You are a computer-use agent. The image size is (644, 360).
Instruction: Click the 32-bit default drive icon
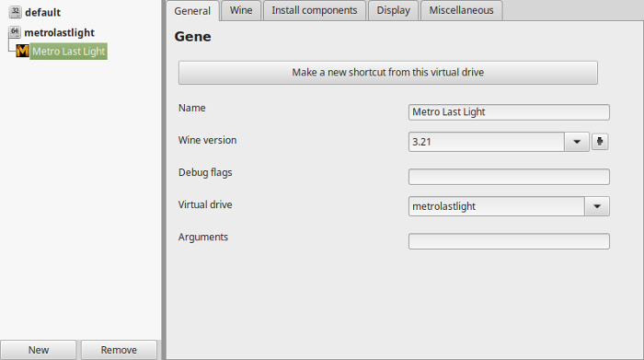(15, 12)
